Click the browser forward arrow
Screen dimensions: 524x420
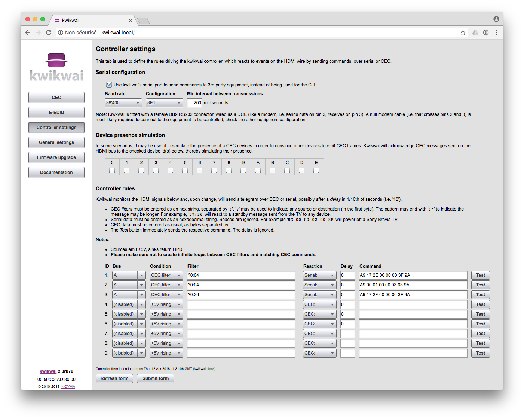click(x=38, y=33)
